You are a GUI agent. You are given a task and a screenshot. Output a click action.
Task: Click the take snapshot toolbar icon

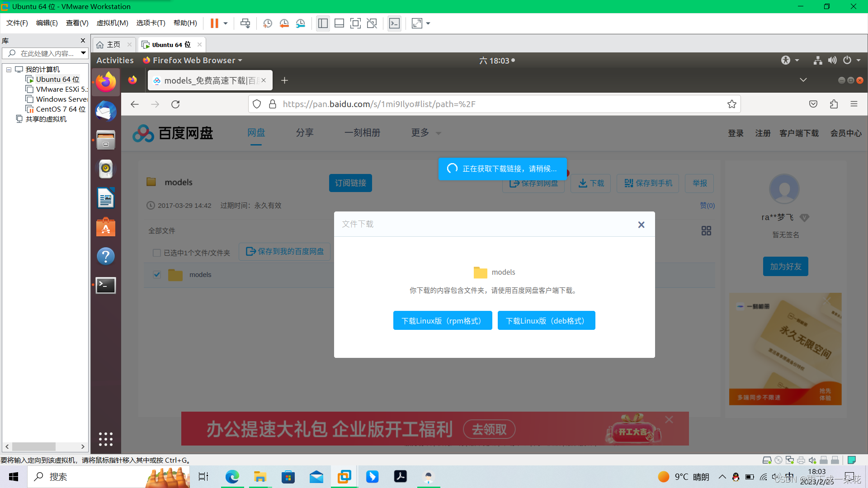click(x=268, y=23)
